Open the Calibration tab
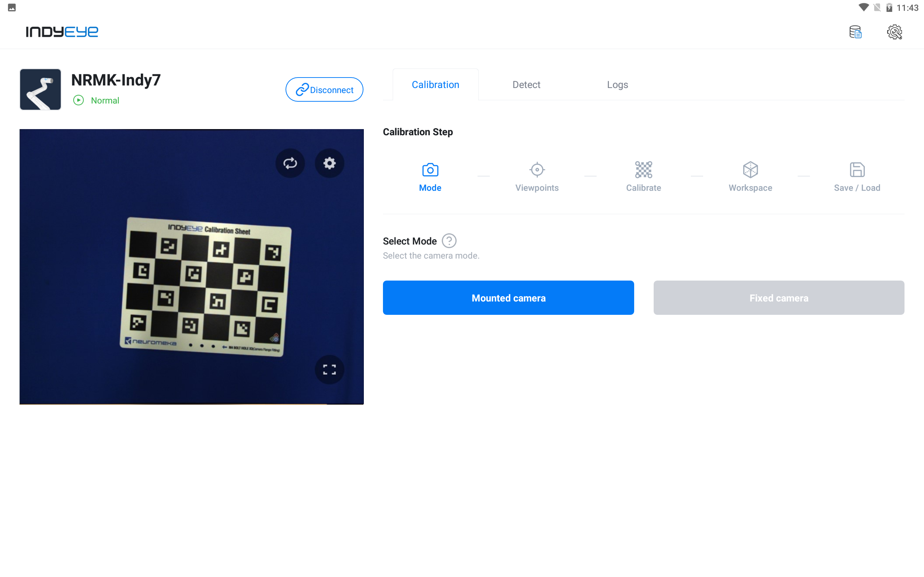 (435, 84)
